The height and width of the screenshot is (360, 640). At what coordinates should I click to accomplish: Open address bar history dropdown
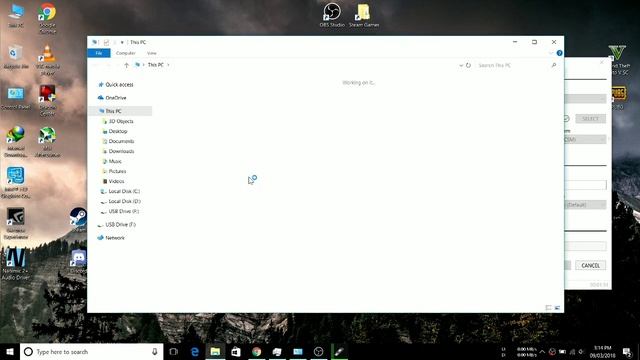click(461, 65)
